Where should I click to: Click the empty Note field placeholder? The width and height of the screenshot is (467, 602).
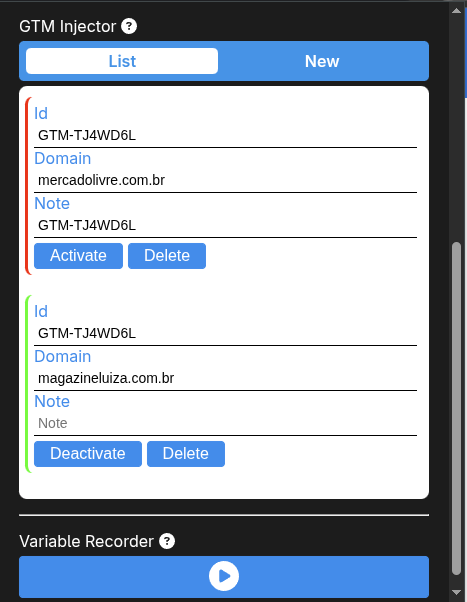[x=225, y=423]
